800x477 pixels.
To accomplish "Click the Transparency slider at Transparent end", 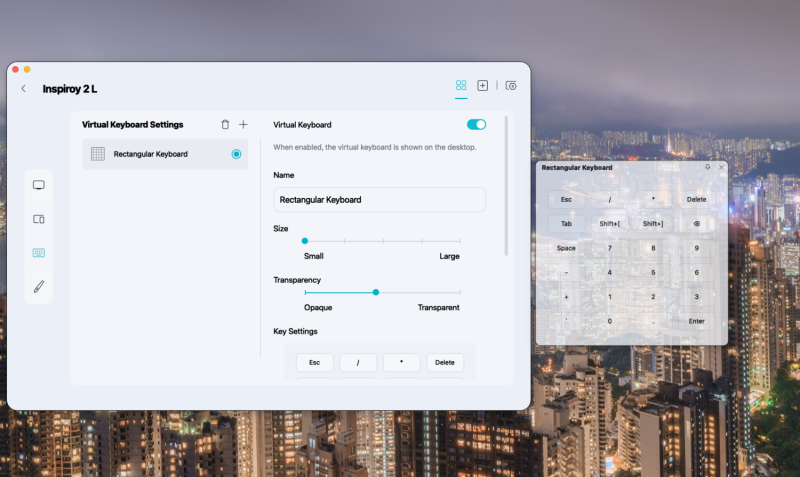I will (x=460, y=292).
